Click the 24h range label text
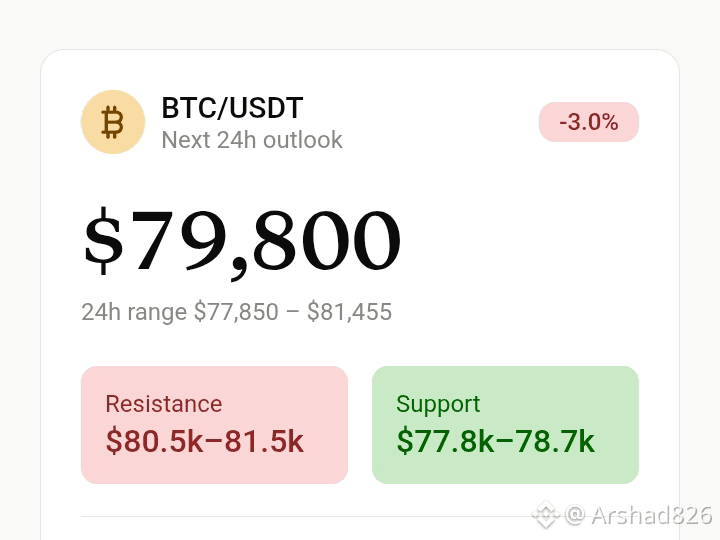Screen dimensions: 720x540 point(134,312)
